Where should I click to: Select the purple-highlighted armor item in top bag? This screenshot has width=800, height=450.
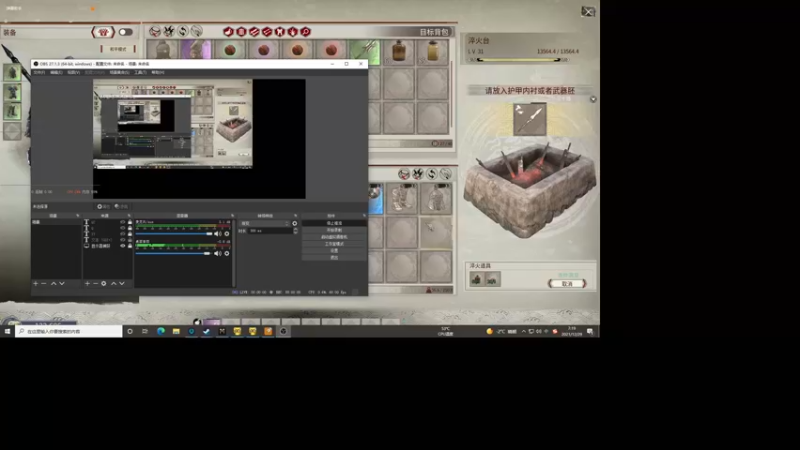196,51
